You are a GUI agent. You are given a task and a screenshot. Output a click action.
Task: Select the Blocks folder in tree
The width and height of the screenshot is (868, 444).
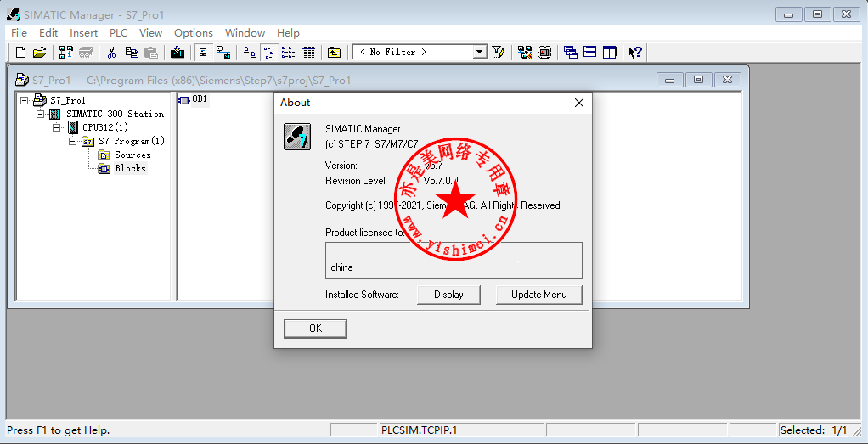(130, 168)
